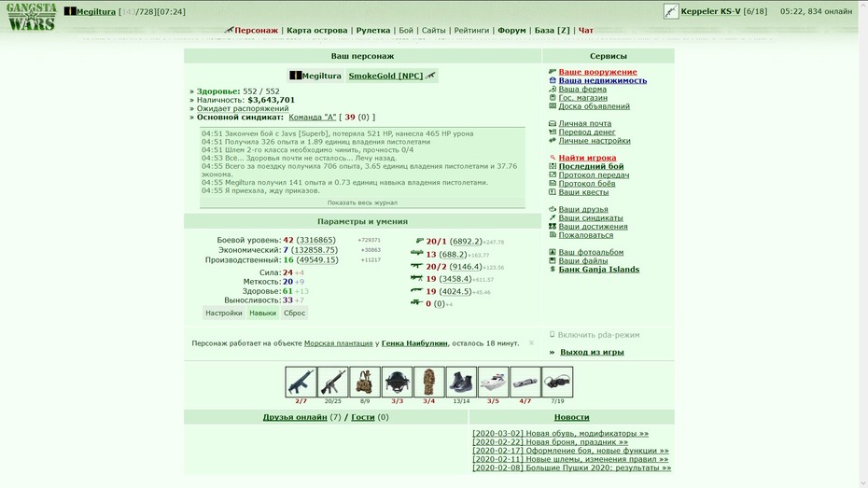The image size is (868, 488).
Task: Click the weapon skill icon next to 20/2
Action: (x=417, y=266)
